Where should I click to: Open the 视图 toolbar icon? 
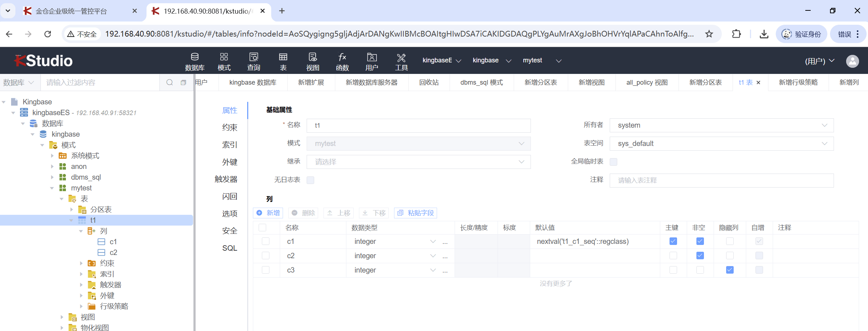(x=313, y=61)
